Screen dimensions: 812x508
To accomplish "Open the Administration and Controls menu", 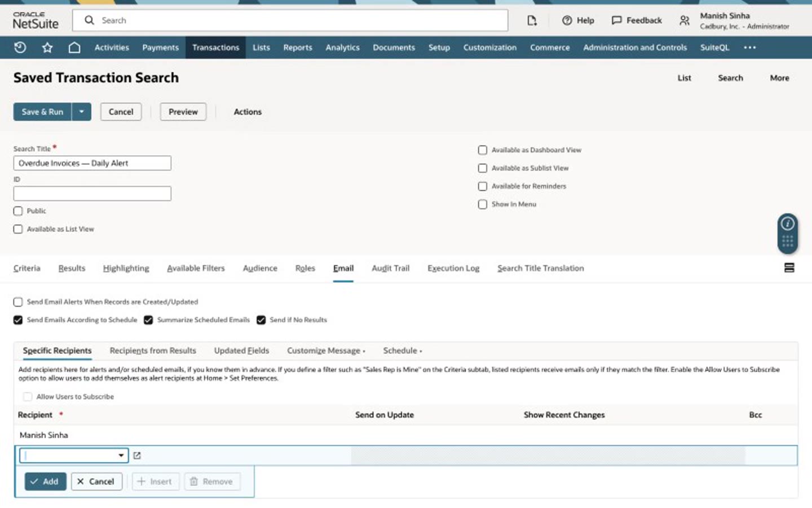I will [635, 47].
